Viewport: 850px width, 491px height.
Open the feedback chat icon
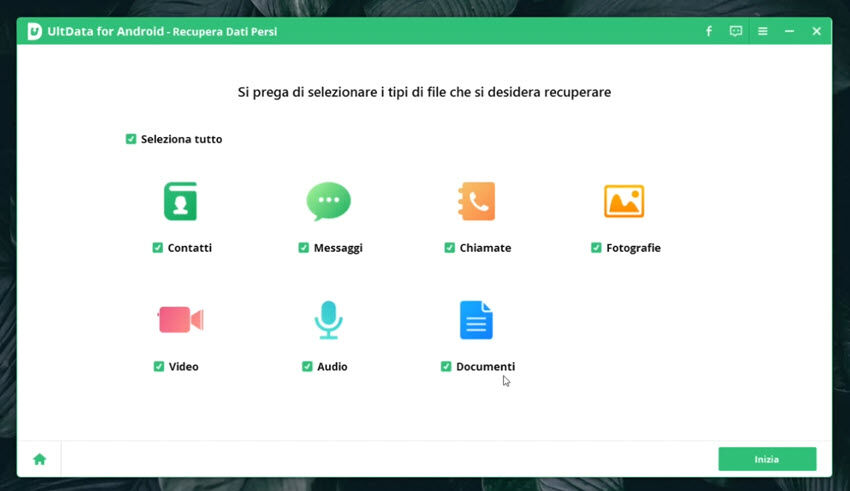736,32
